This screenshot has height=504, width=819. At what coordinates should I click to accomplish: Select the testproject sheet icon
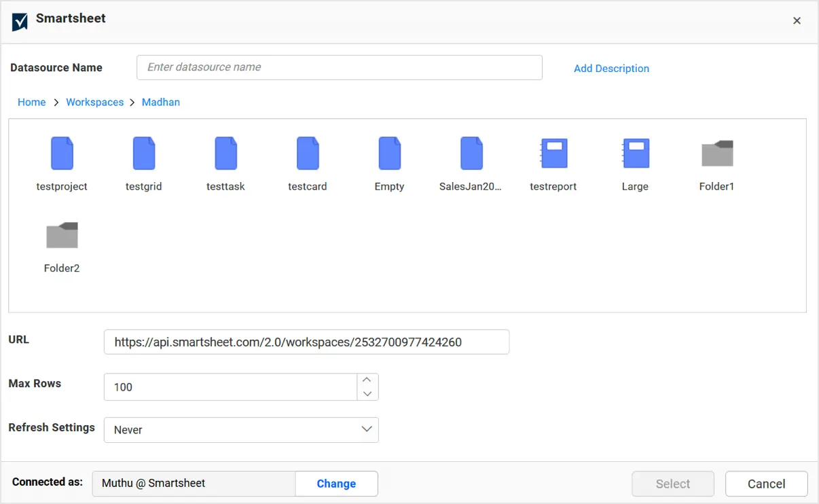point(62,154)
